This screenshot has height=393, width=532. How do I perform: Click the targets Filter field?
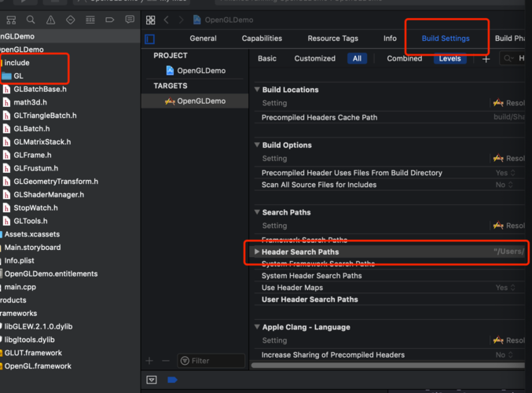coord(211,361)
